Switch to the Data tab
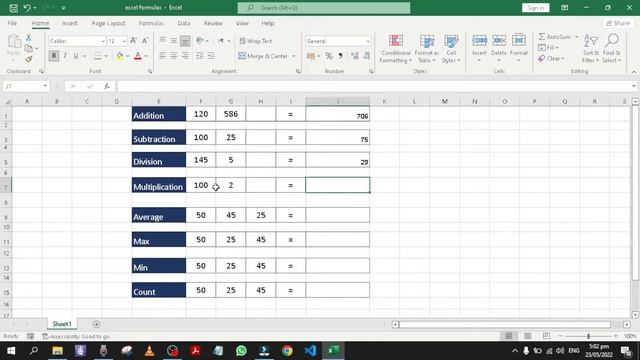 coord(184,23)
